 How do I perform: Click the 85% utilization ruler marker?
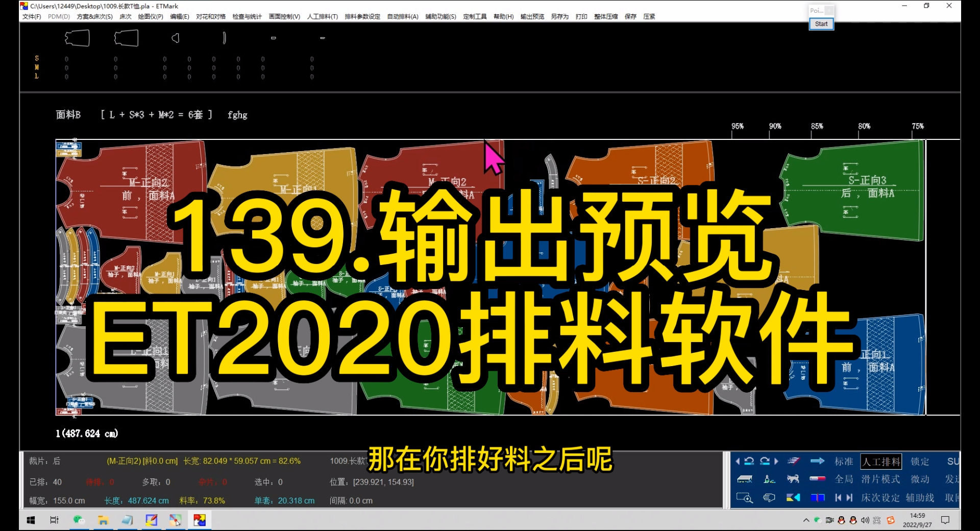(817, 126)
